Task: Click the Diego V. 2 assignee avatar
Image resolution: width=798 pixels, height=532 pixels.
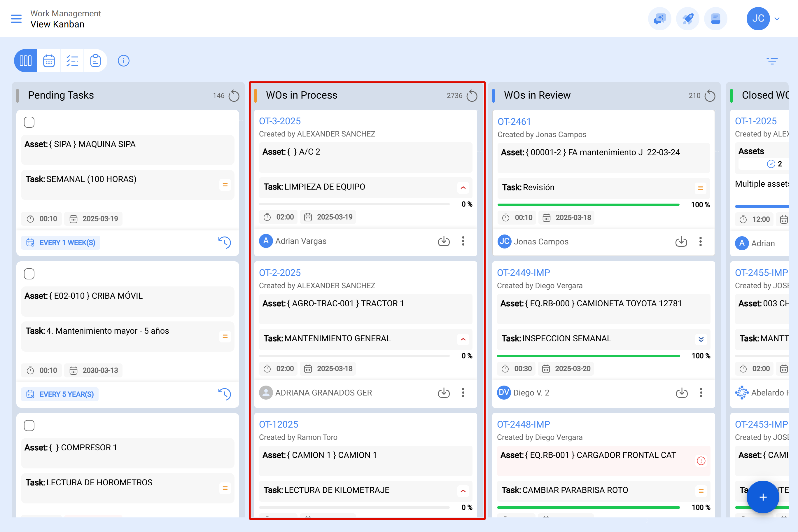Action: 504,393
